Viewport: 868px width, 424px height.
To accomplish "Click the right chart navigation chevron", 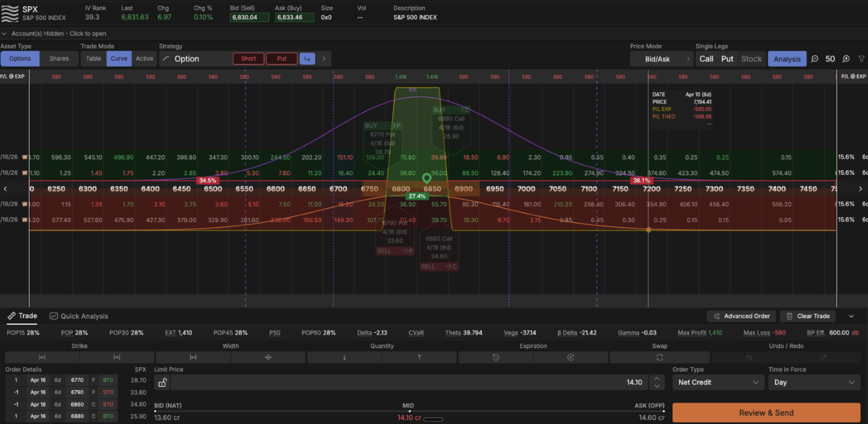I will point(860,189).
